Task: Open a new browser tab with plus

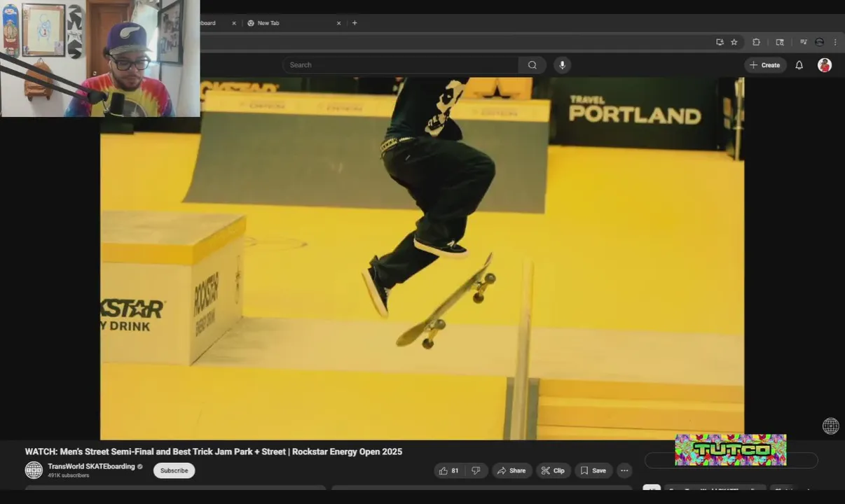Action: tap(355, 23)
